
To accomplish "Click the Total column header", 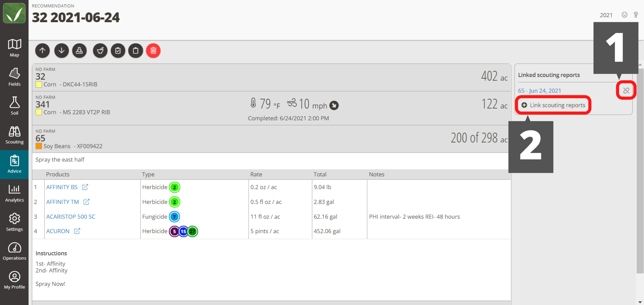I will [320, 174].
